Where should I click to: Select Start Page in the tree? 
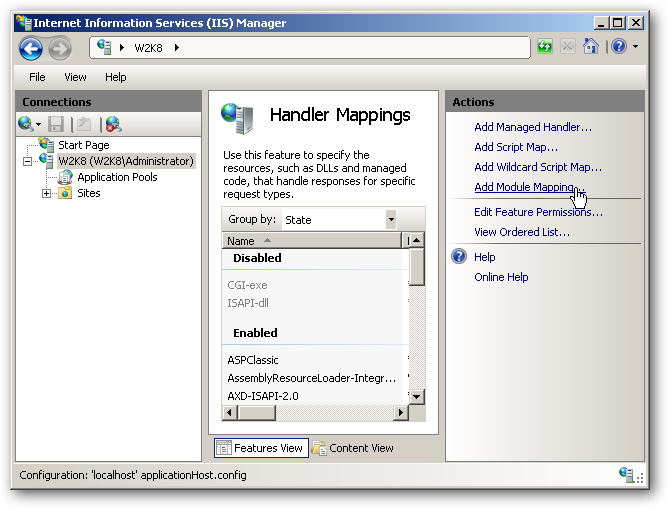tap(84, 145)
